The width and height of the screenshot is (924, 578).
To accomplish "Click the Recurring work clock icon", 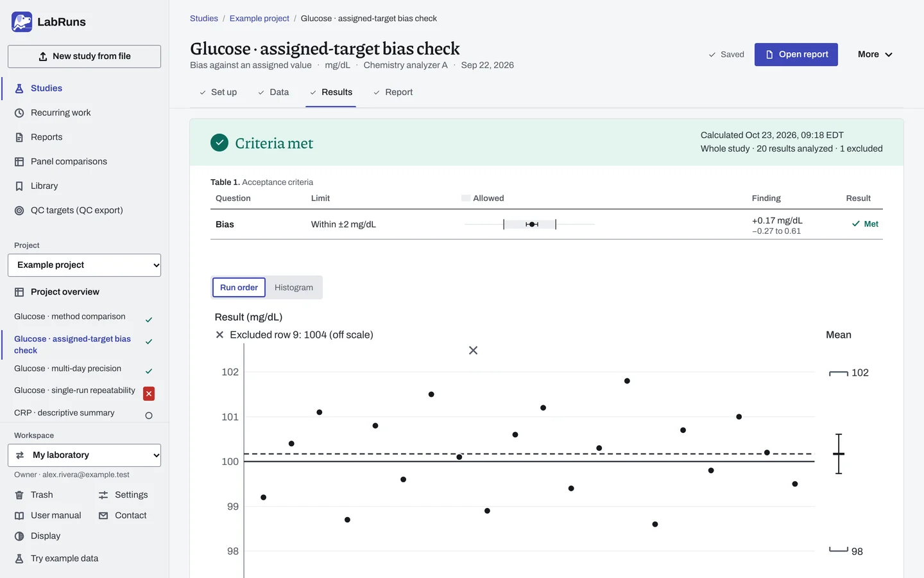I will pos(19,113).
